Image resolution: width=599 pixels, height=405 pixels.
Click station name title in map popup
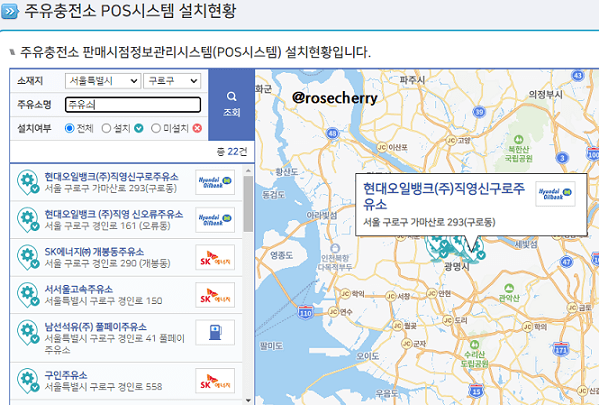[x=444, y=196]
